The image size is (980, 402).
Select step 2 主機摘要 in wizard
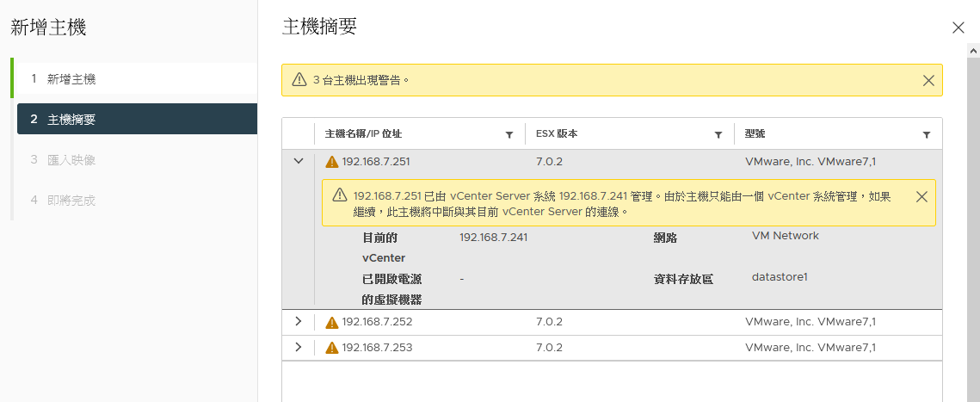(x=137, y=119)
